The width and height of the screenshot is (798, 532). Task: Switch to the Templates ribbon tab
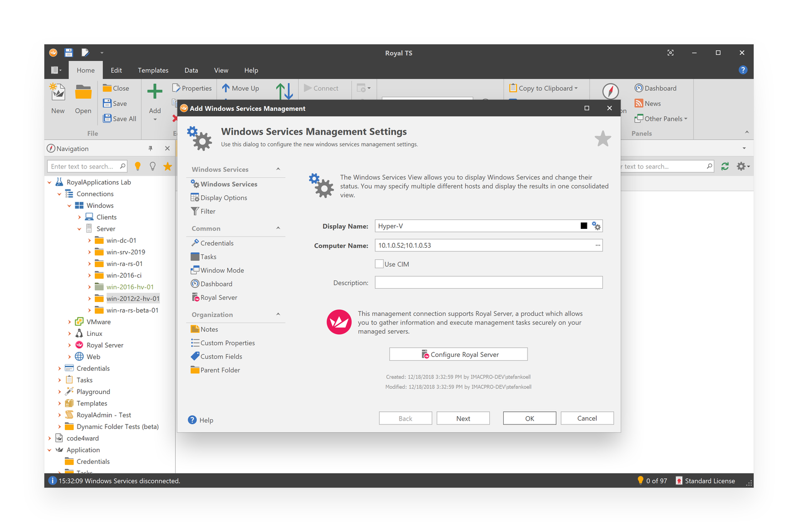(x=153, y=70)
